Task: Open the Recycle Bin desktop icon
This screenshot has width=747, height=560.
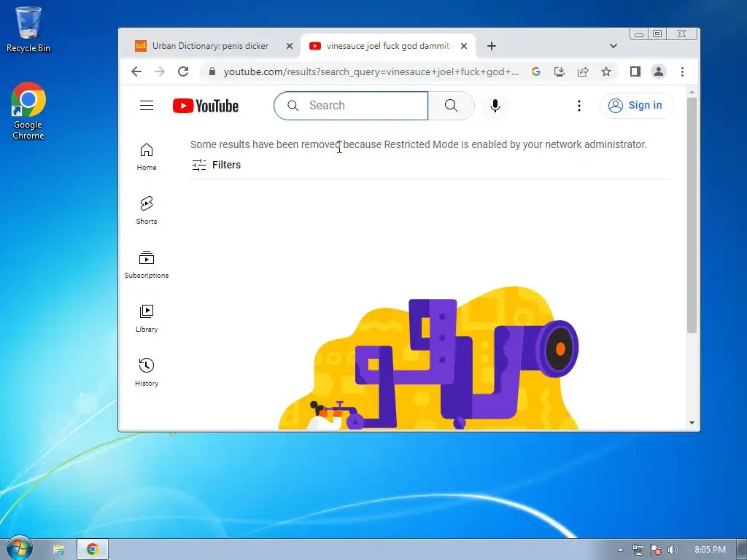Action: pyautogui.click(x=28, y=28)
